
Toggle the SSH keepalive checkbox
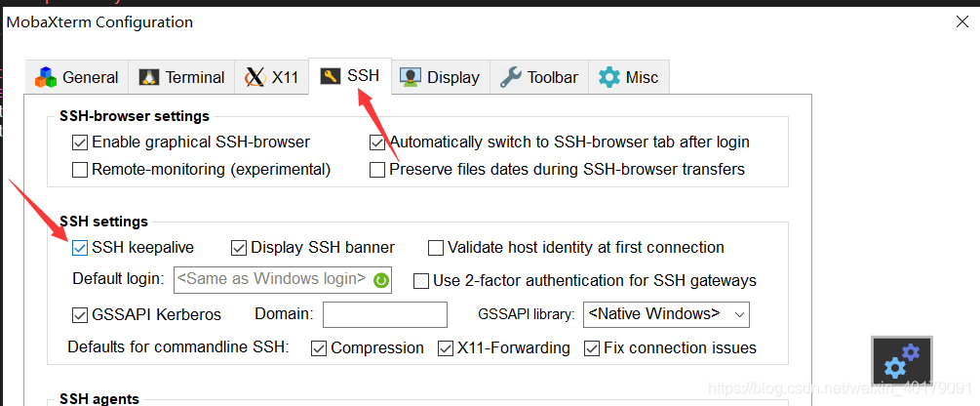click(79, 248)
